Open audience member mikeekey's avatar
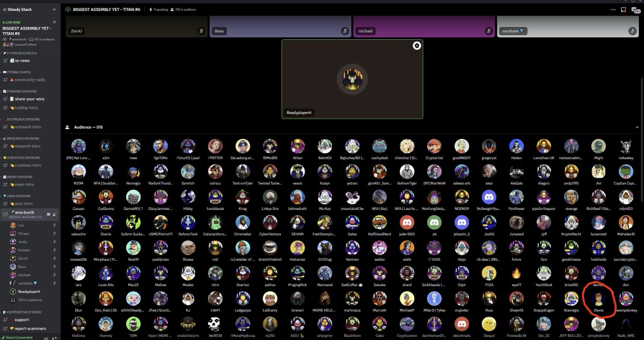Image resolution: width=644 pixels, height=340 pixels. coord(625,146)
